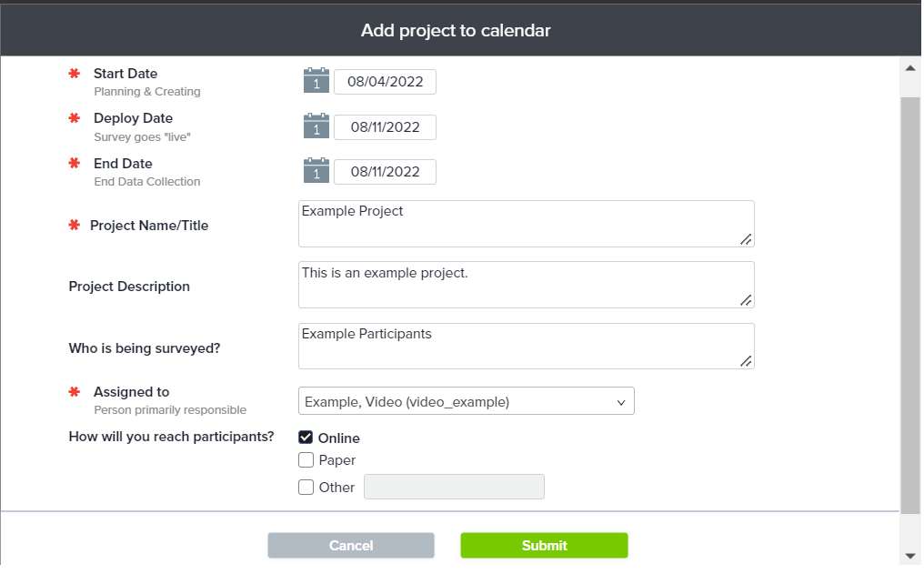Enable the Paper checkbox
Viewport: 924px width, 584px height.
tap(306, 460)
